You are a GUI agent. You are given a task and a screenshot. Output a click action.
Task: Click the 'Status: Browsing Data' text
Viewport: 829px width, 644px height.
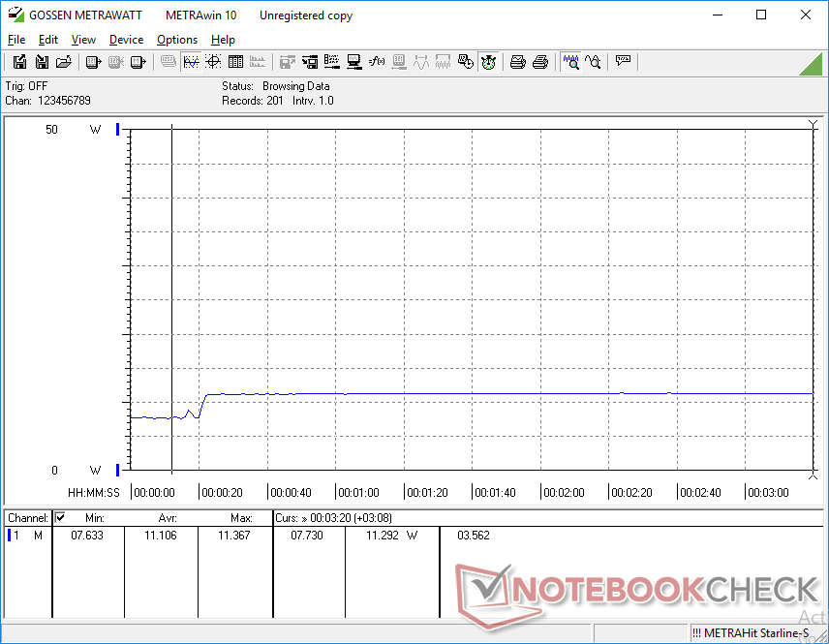[x=275, y=86]
